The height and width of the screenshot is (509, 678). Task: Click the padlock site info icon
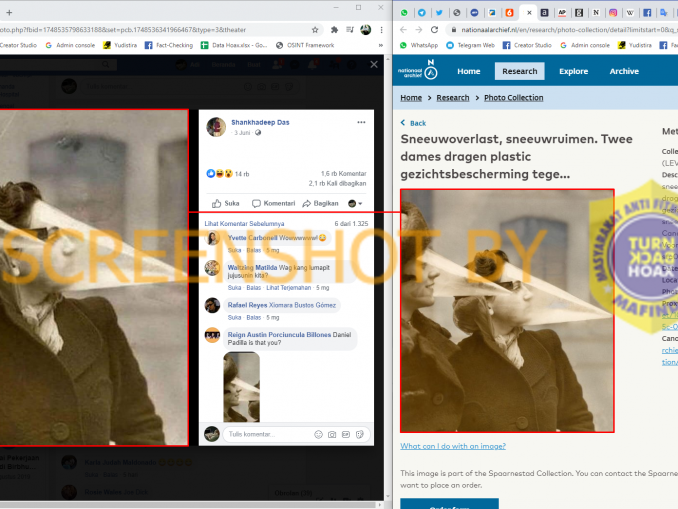pyautogui.click(x=453, y=30)
